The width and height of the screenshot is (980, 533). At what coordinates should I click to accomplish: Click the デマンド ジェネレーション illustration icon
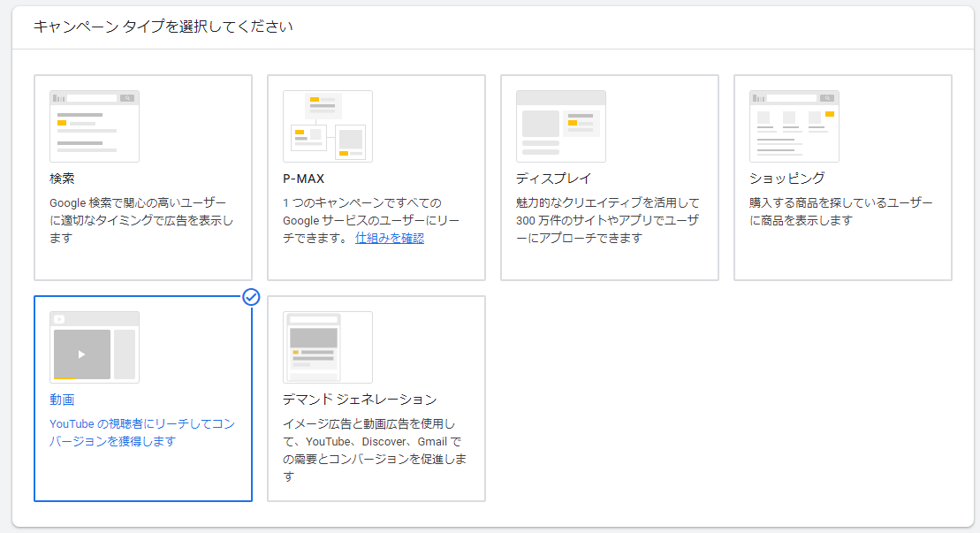coord(328,347)
